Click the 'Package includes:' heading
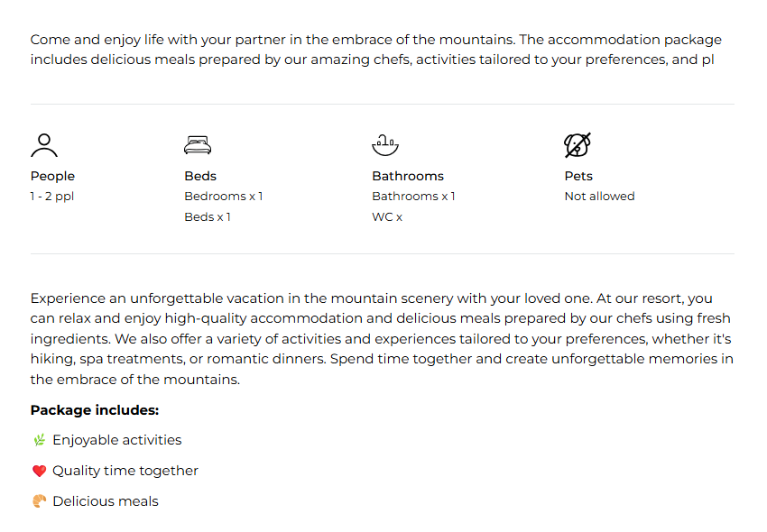The width and height of the screenshot is (767, 532). point(95,409)
